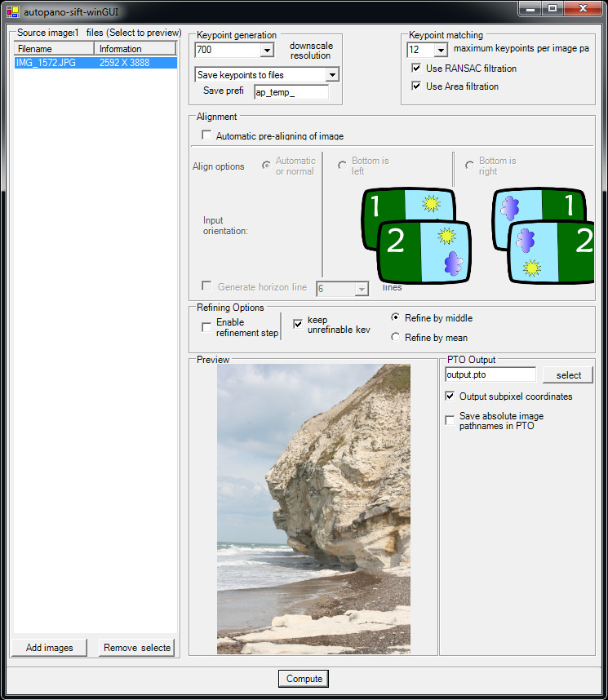Viewport: 608px width, 700px height.
Task: Toggle Use Area filtration checkbox
Action: (x=416, y=86)
